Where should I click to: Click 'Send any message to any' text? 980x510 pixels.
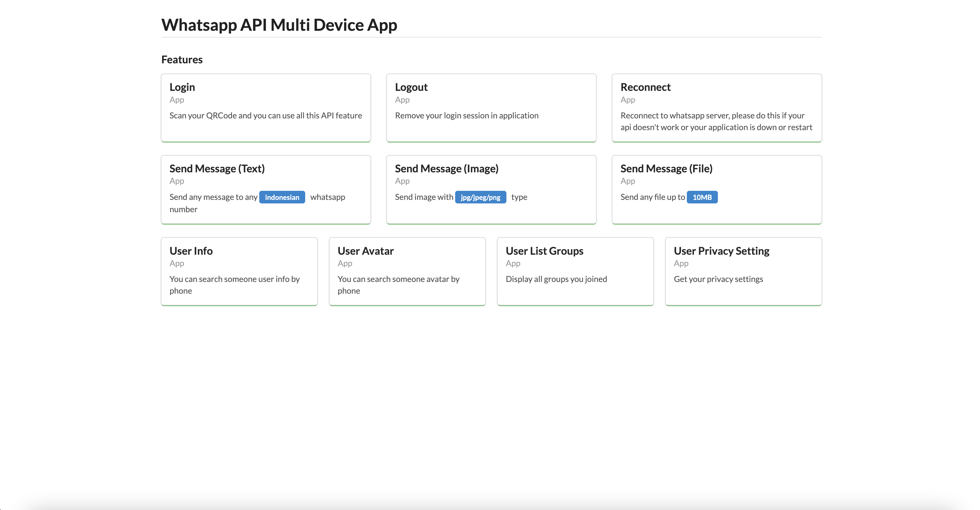214,197
